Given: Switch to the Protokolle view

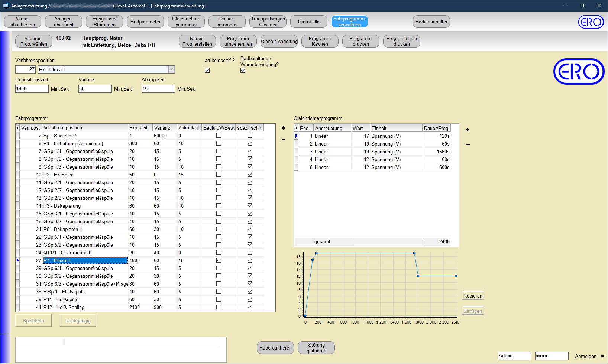Looking at the screenshot, I should [x=308, y=22].
